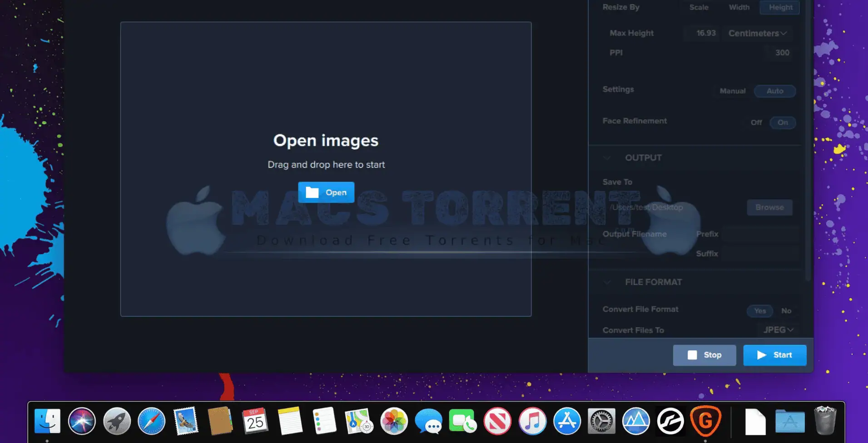Collapse the FILE FORMAT section

(x=607, y=282)
